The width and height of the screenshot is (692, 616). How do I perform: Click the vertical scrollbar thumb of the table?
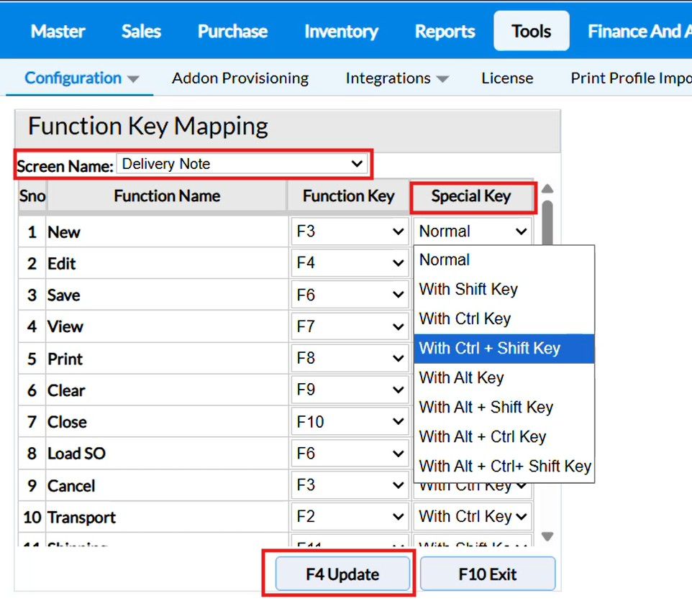(547, 223)
